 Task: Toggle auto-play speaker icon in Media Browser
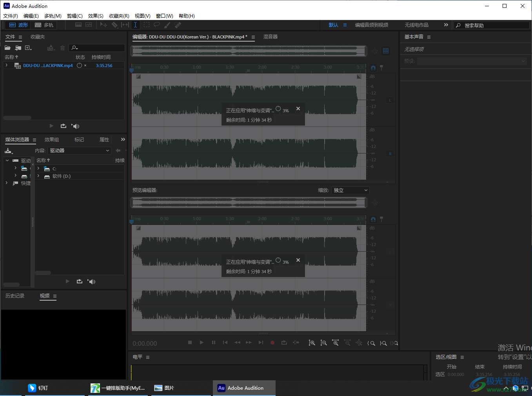click(x=92, y=281)
